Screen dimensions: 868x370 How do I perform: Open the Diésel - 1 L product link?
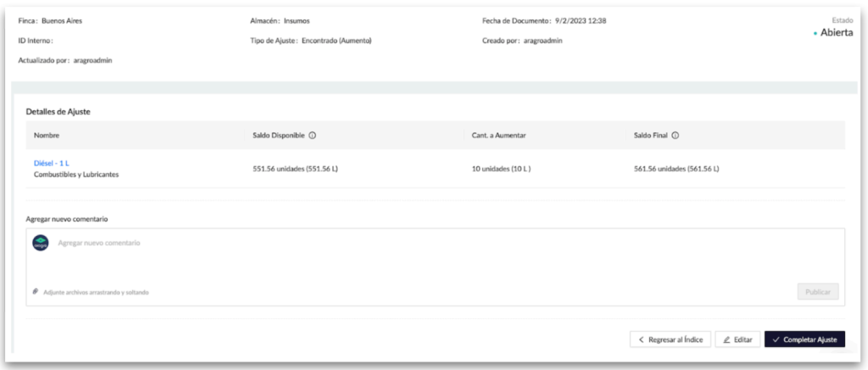[x=52, y=164]
